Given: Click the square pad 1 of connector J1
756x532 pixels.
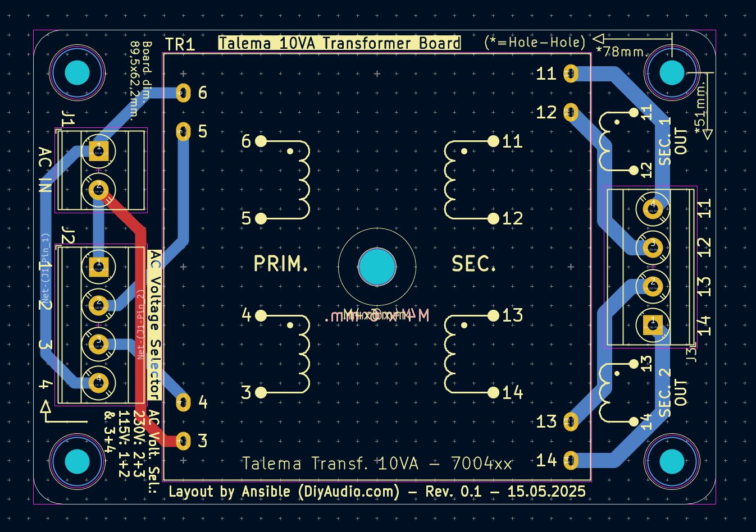Looking at the screenshot, I should point(98,152).
